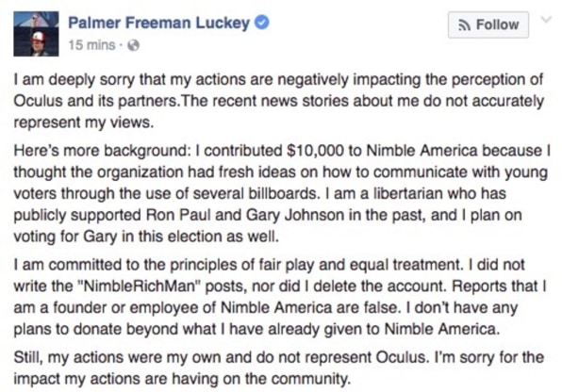The height and width of the screenshot is (392, 562).
Task: Click the '$10,000' amount in the post
Action: click(x=315, y=151)
